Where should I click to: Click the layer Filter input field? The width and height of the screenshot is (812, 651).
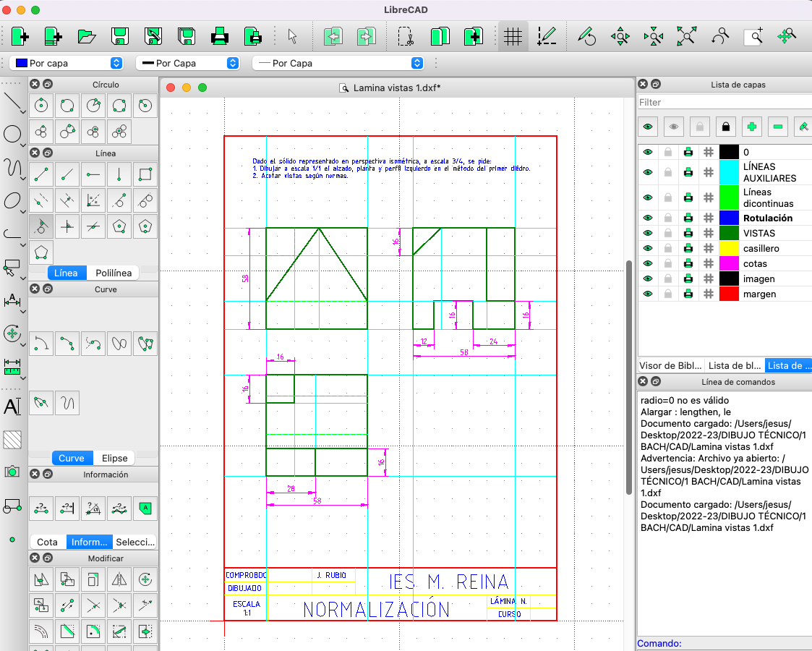(724, 103)
